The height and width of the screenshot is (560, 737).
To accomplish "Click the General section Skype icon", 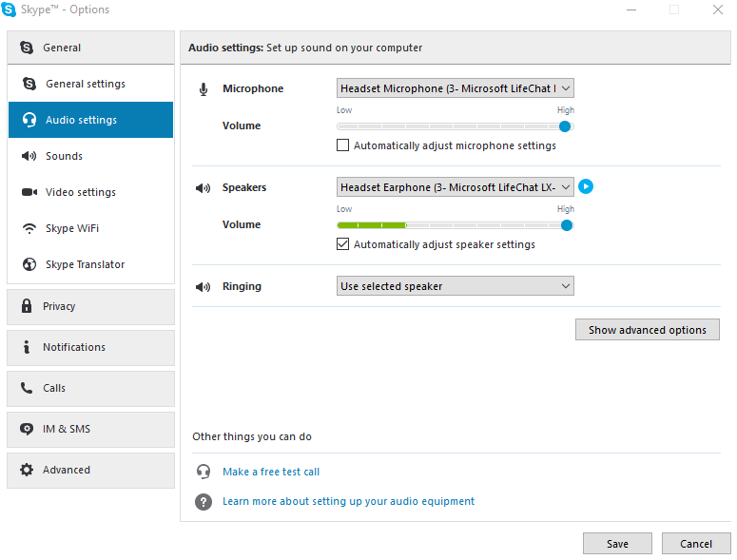I will coord(27,48).
